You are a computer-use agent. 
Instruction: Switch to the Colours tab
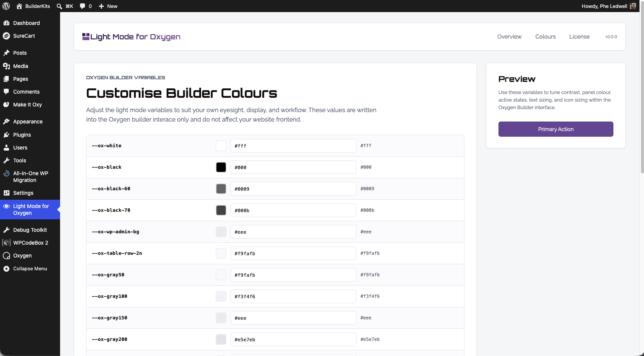click(x=545, y=37)
